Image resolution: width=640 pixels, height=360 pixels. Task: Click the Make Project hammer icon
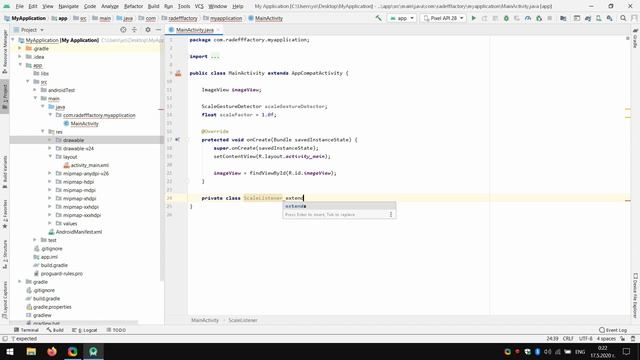pyautogui.click(x=378, y=18)
